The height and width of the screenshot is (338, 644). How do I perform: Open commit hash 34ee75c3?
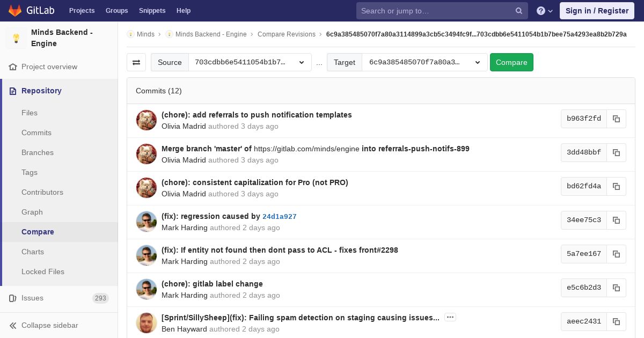point(584,220)
